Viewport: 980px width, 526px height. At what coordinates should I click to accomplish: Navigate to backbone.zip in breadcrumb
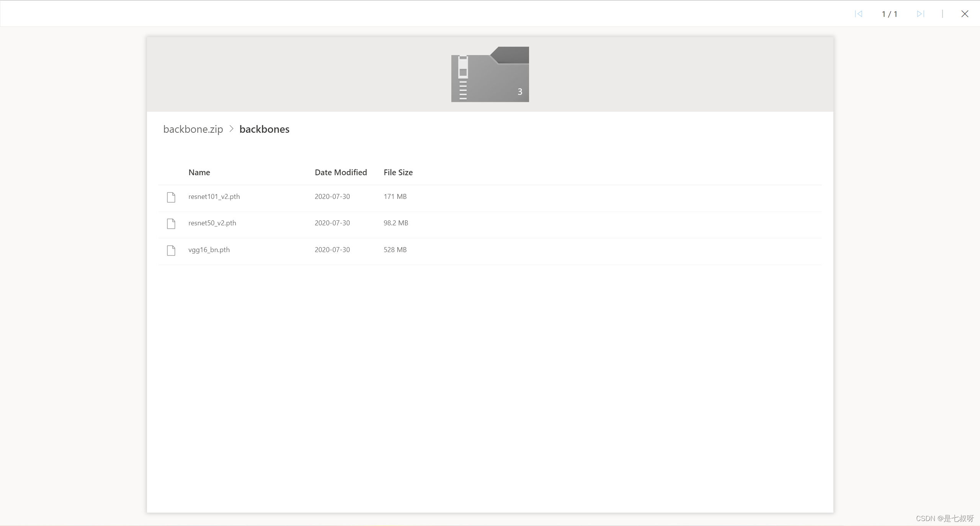pos(193,129)
